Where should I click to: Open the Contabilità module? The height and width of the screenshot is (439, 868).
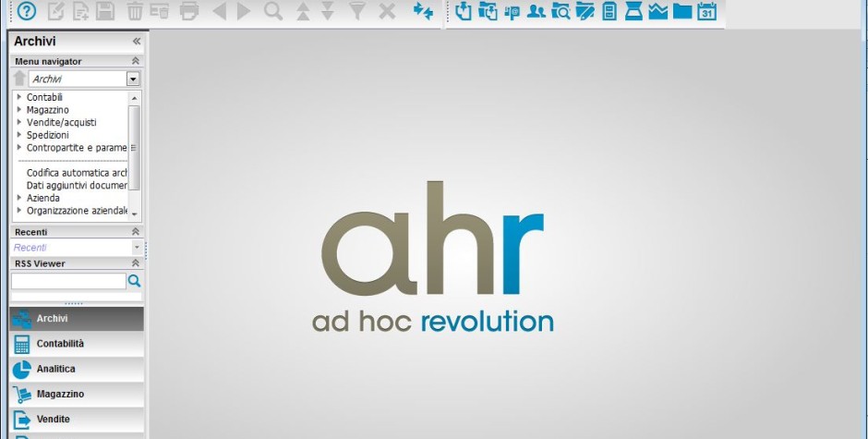point(77,344)
